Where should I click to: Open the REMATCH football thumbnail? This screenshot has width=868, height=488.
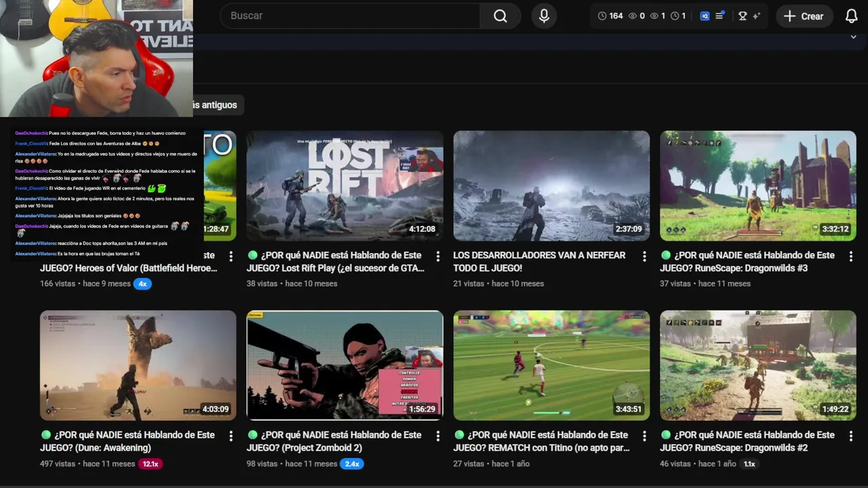tap(551, 365)
